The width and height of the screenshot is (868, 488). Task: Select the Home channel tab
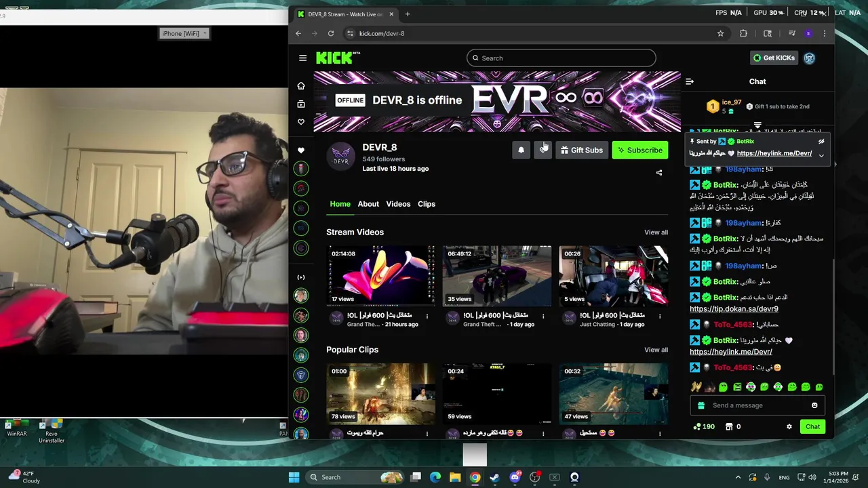coord(340,204)
